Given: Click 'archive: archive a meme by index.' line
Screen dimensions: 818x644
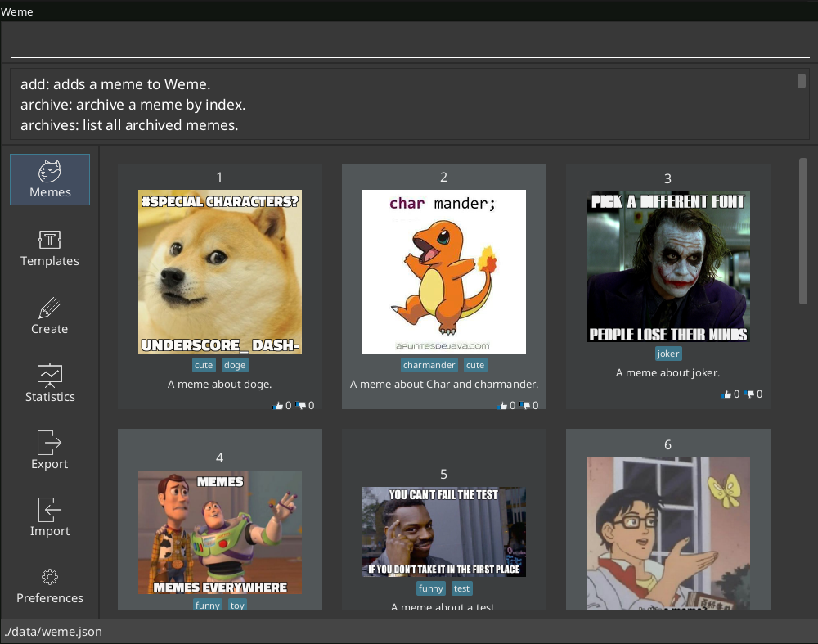Looking at the screenshot, I should pos(133,105).
